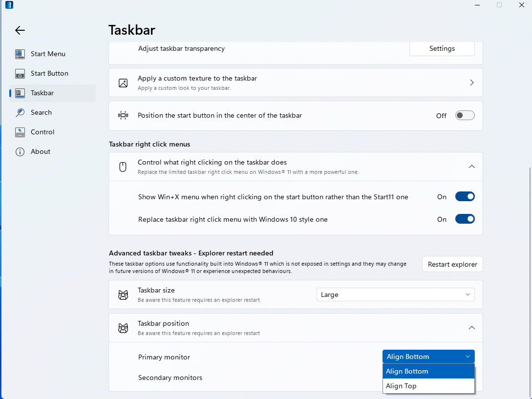Collapse the Taskbar position section
This screenshot has width=532, height=399.
click(x=471, y=328)
